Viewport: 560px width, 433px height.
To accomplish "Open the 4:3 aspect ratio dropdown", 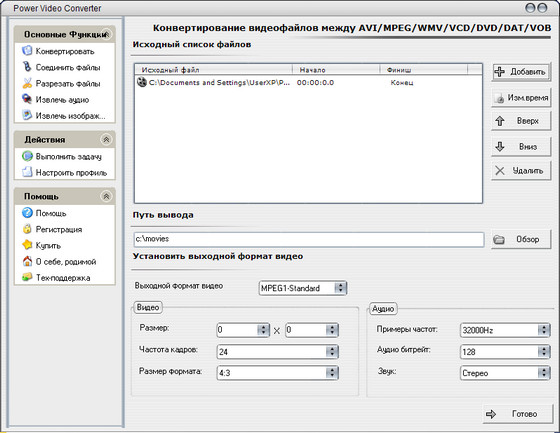I will pos(277,373).
